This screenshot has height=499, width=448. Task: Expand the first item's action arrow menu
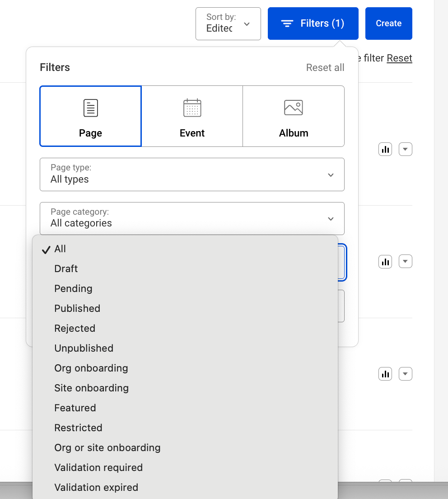pos(406,149)
